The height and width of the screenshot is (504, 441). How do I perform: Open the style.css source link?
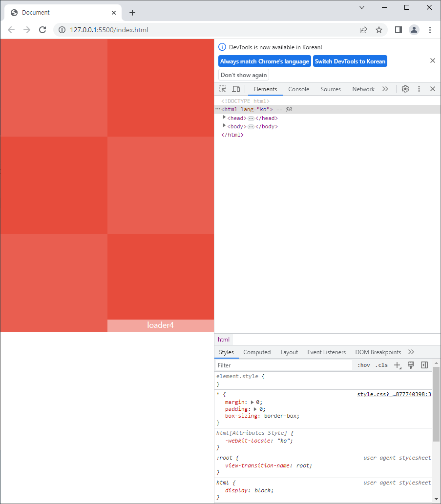pyautogui.click(x=394, y=394)
